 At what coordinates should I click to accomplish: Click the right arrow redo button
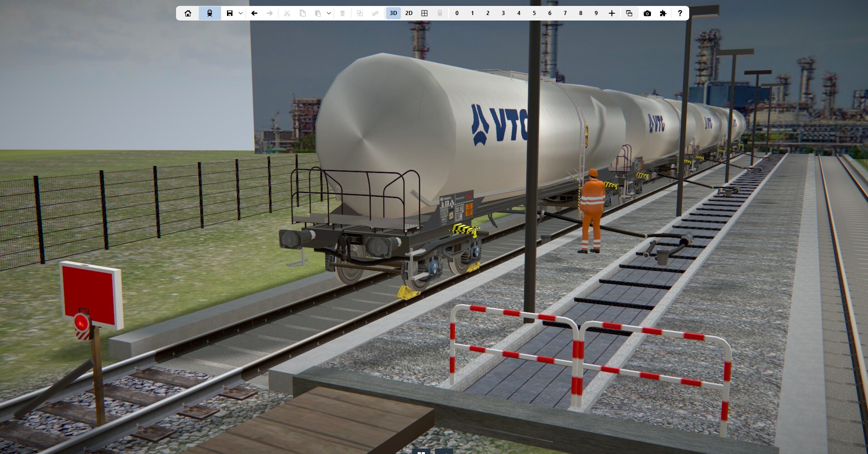(270, 13)
